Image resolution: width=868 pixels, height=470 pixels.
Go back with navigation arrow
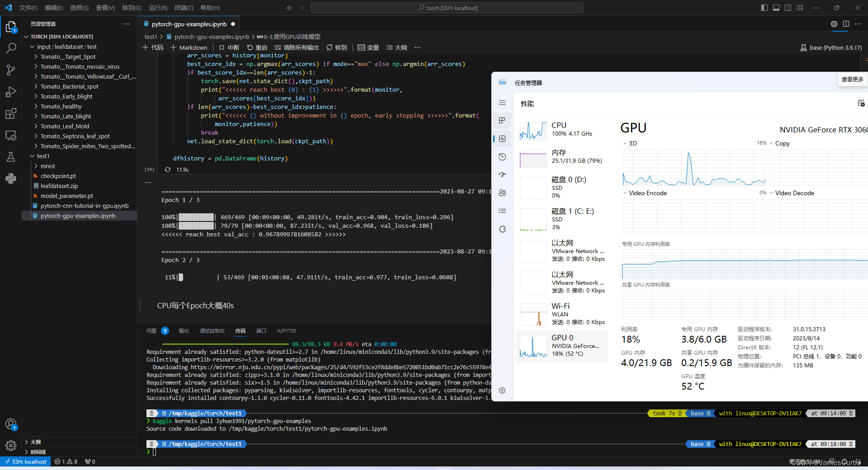click(290, 8)
